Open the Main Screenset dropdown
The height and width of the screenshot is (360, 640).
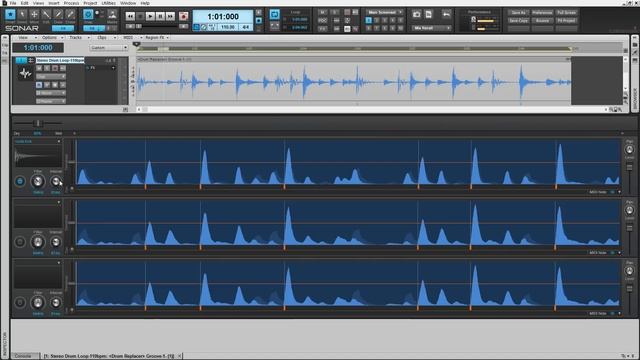[x=384, y=12]
